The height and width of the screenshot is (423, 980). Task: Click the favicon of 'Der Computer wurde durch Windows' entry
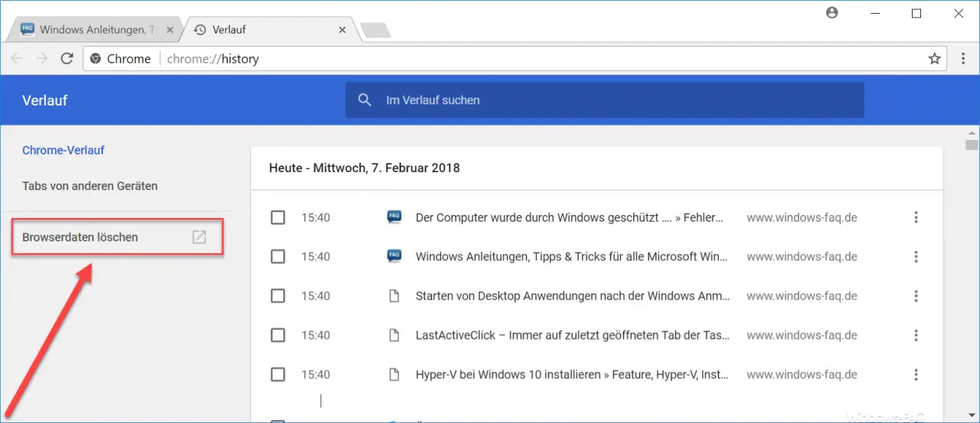pyautogui.click(x=394, y=217)
